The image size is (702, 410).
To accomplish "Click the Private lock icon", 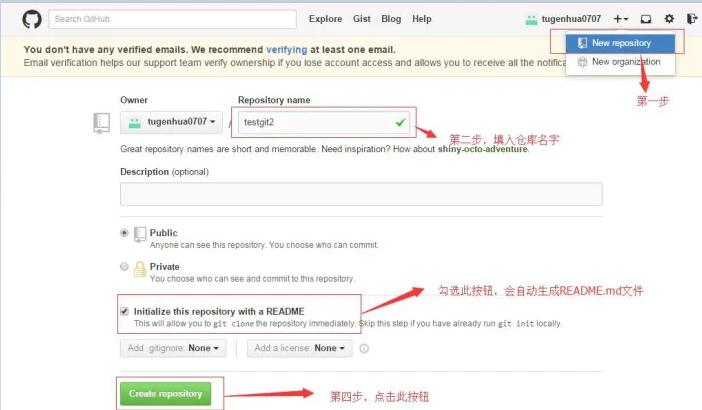I will (140, 269).
